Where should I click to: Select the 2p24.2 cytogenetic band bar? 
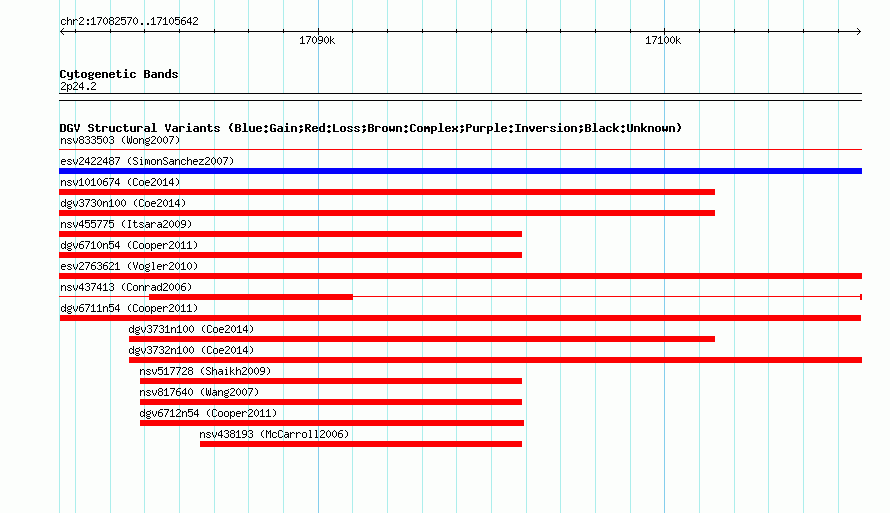click(460, 97)
